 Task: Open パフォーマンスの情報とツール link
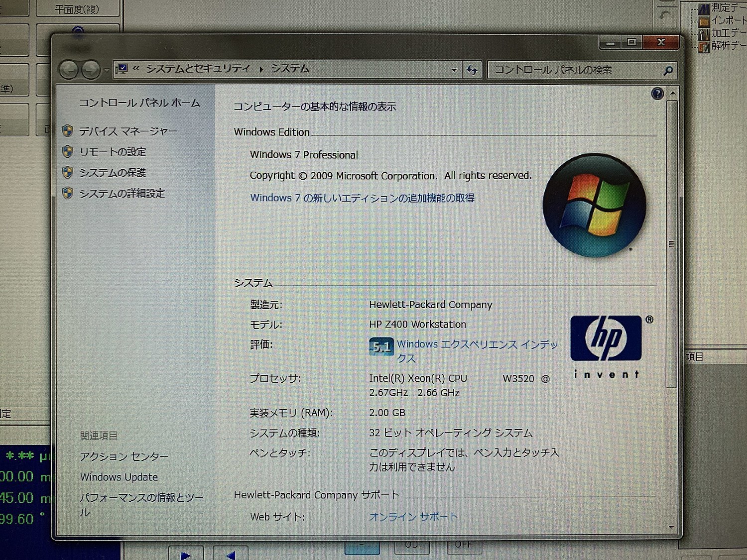(141, 504)
